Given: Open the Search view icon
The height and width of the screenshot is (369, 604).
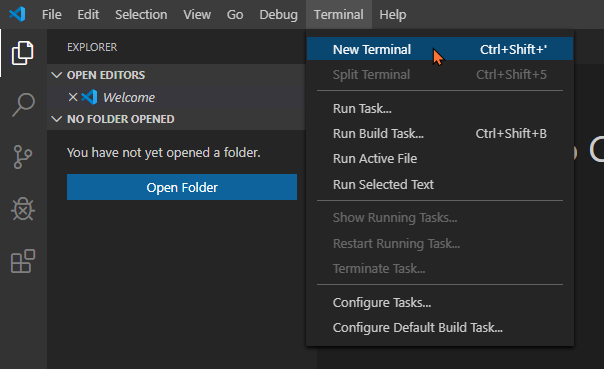Looking at the screenshot, I should [x=23, y=104].
